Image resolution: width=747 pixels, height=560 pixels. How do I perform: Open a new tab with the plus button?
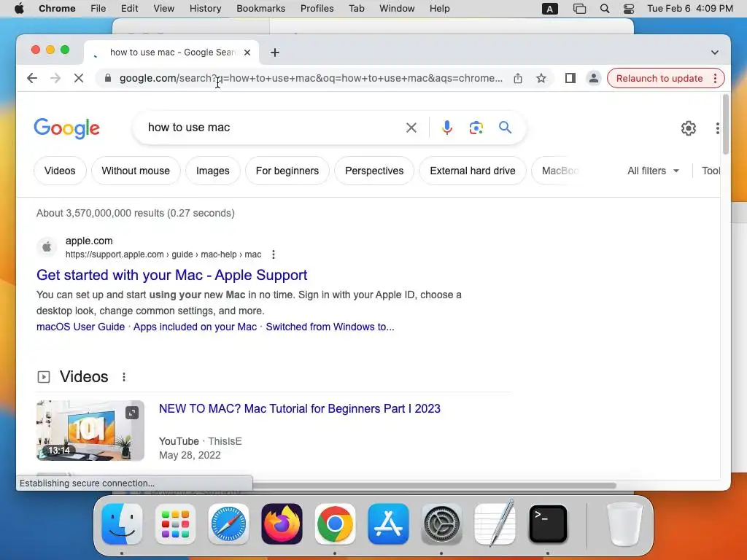point(275,52)
